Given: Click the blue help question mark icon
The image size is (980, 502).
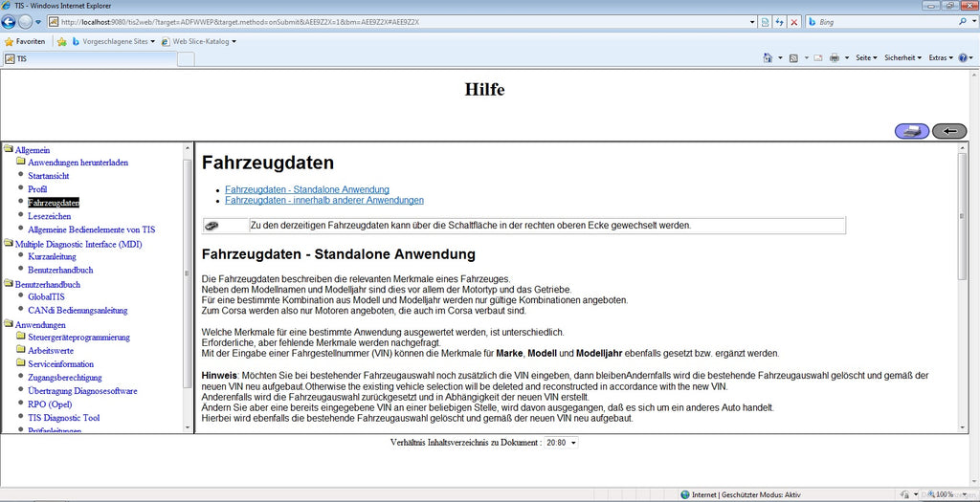Looking at the screenshot, I should tap(963, 57).
